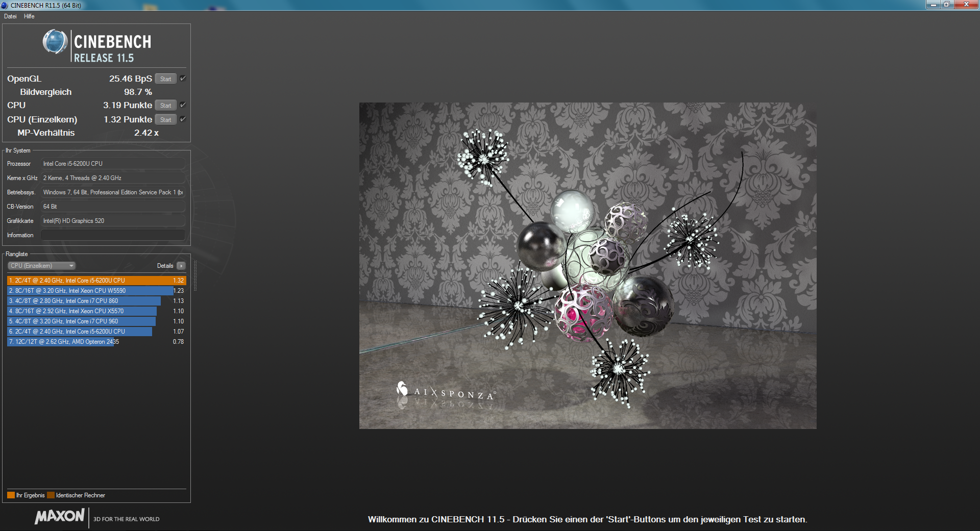Screen dimensions: 980x531
Task: Click the 'Ihr Ergebnis' legend label
Action: tap(30, 495)
